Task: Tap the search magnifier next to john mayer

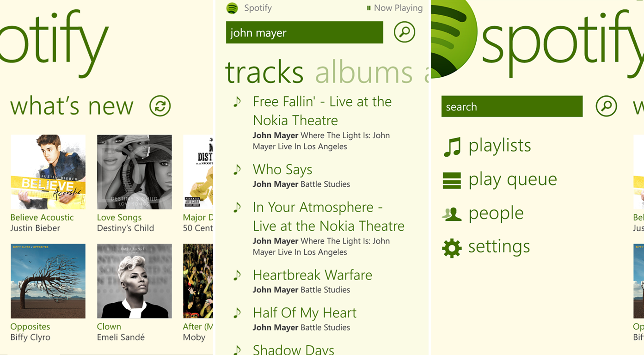Action: click(405, 32)
